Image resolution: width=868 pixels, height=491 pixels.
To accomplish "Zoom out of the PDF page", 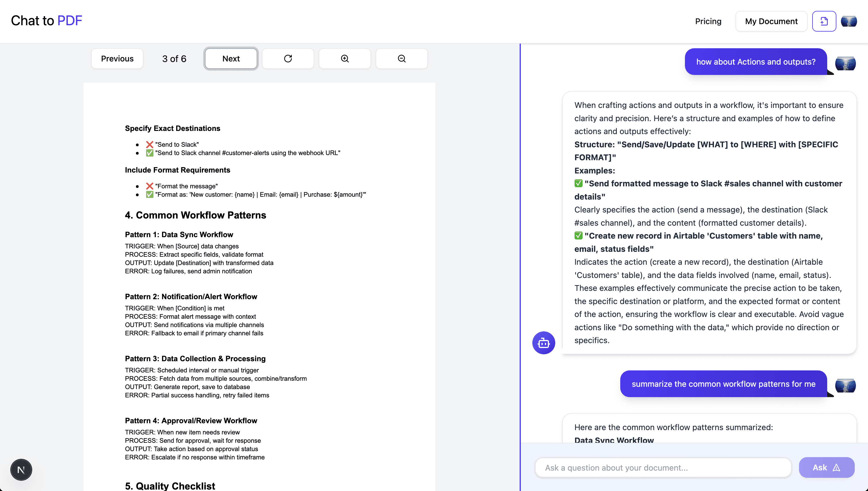I will click(402, 59).
